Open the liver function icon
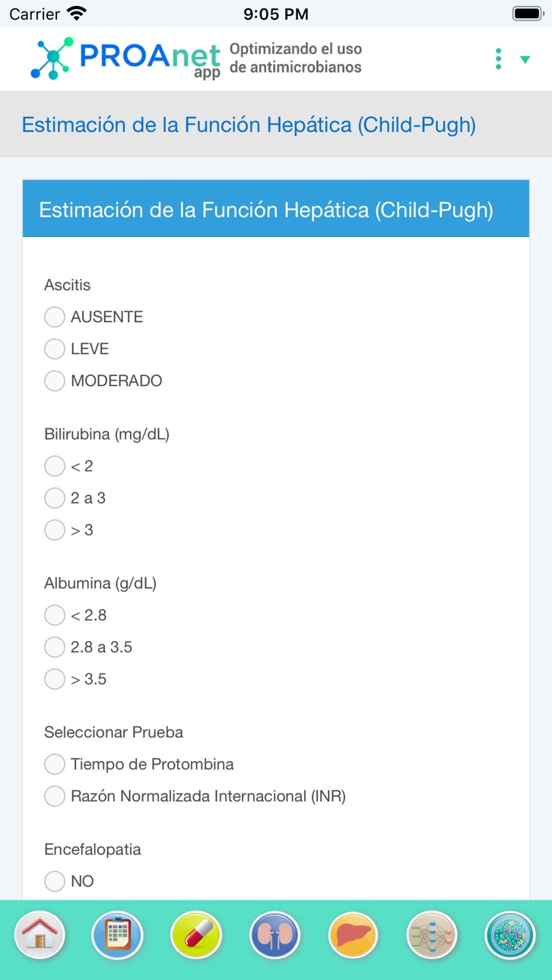 (354, 935)
